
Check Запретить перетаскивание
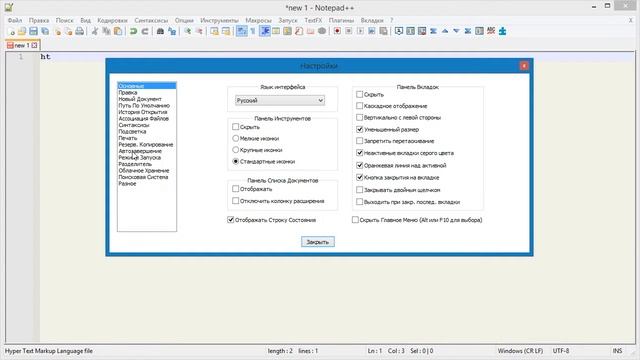click(360, 141)
